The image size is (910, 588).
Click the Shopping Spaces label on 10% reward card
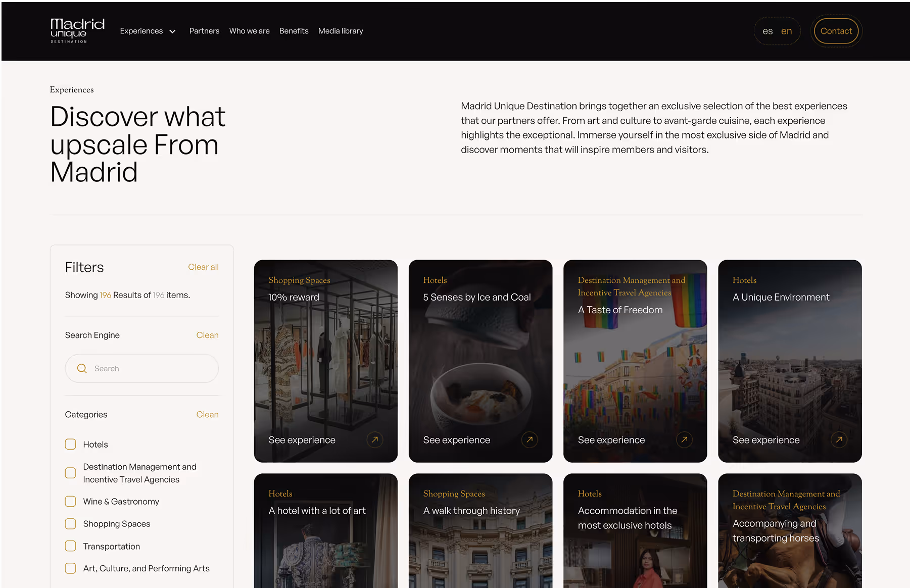pyautogui.click(x=299, y=280)
